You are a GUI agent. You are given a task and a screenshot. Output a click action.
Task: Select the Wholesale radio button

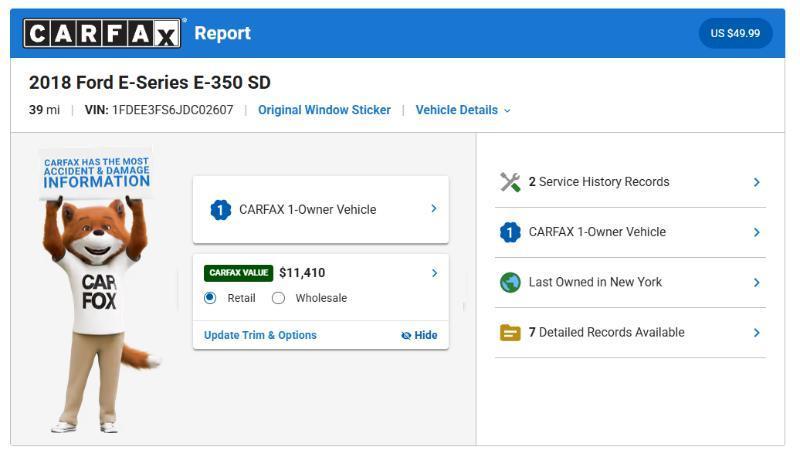pyautogui.click(x=278, y=298)
